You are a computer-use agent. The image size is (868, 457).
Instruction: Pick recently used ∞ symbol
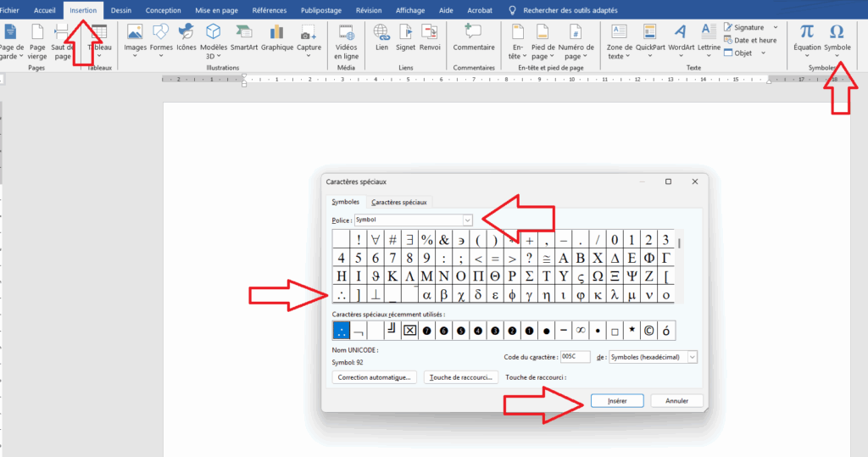580,331
